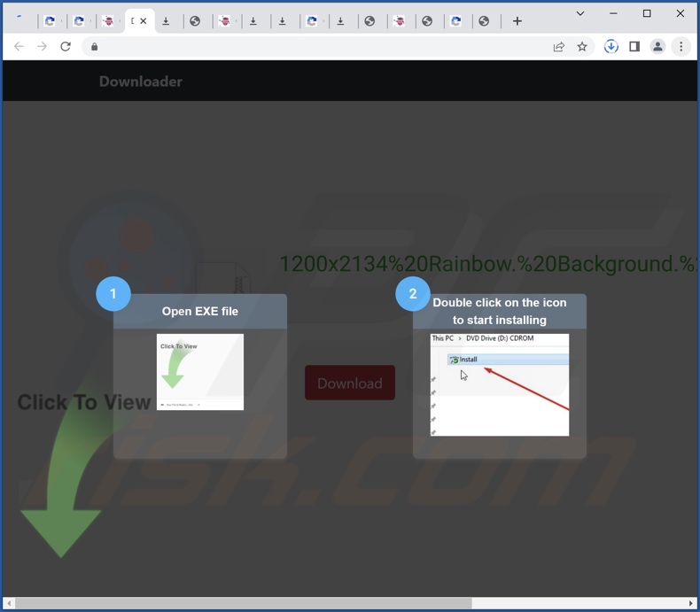Screen dimensions: 700x612
Task: Click the scrollbar right arrow
Action: click(x=690, y=603)
